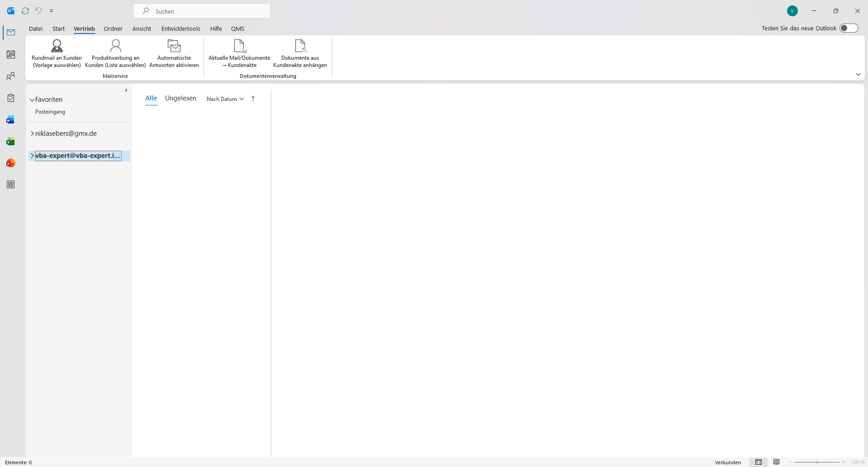The height and width of the screenshot is (467, 868).
Task: Launch Word from the sidebar
Action: [11, 120]
